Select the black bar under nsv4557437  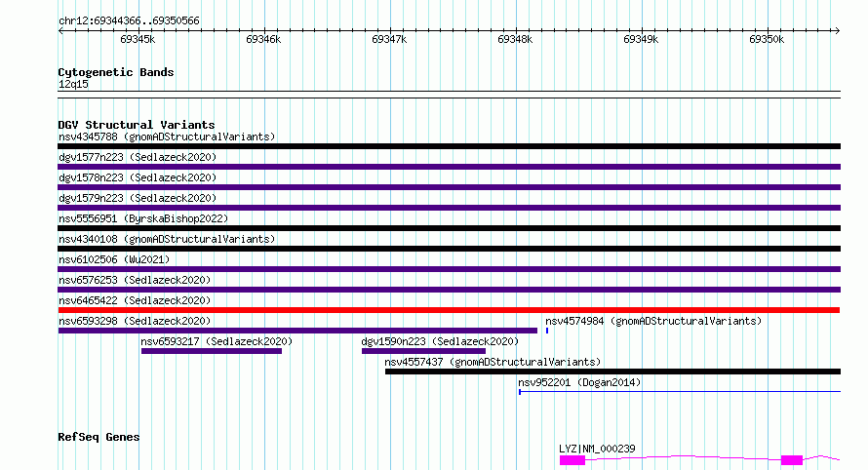click(612, 372)
